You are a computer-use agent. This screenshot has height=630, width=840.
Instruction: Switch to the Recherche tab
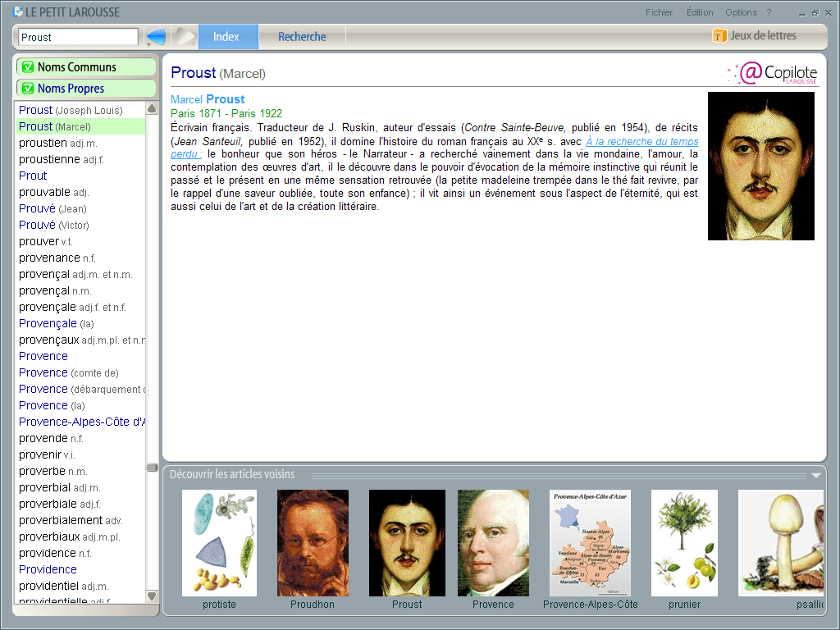pos(303,37)
